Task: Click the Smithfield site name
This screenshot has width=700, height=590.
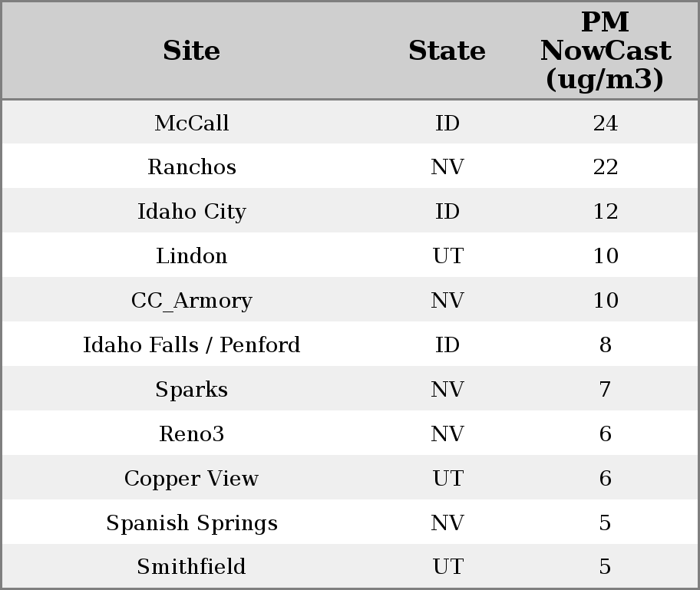Action: pyautogui.click(x=191, y=567)
